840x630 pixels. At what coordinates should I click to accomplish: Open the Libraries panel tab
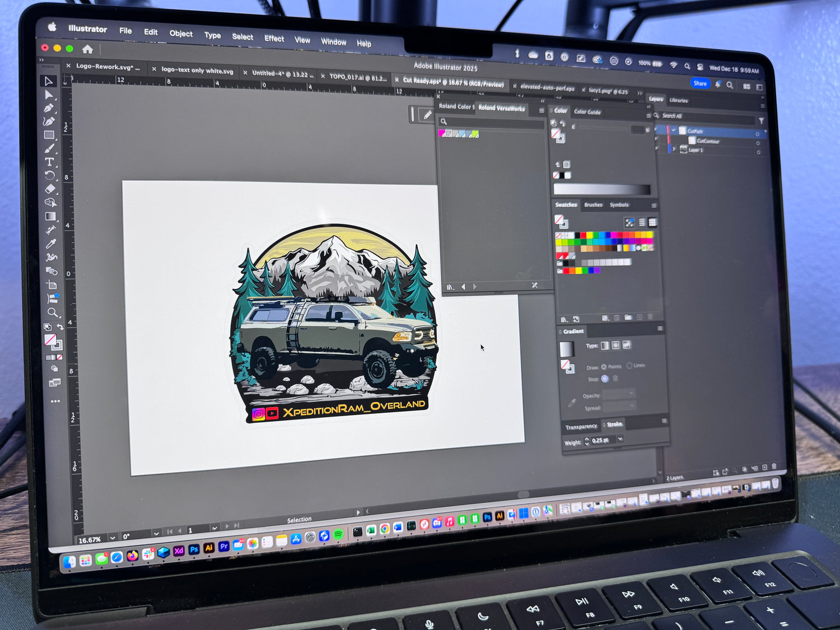click(x=679, y=101)
